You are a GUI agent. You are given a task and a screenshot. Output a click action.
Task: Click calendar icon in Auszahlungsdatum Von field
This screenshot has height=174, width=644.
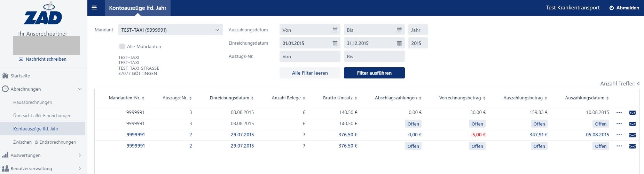[335, 30]
